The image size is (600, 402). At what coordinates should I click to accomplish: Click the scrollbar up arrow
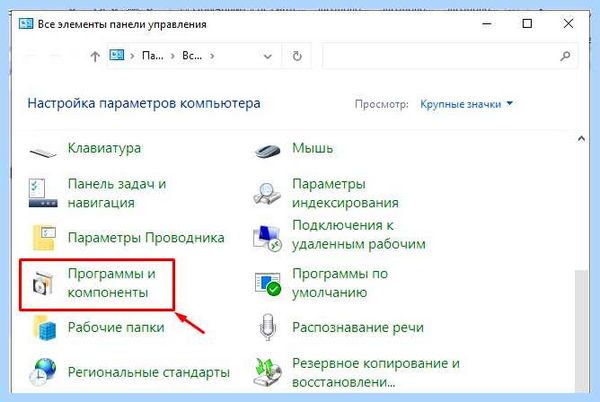click(x=581, y=139)
